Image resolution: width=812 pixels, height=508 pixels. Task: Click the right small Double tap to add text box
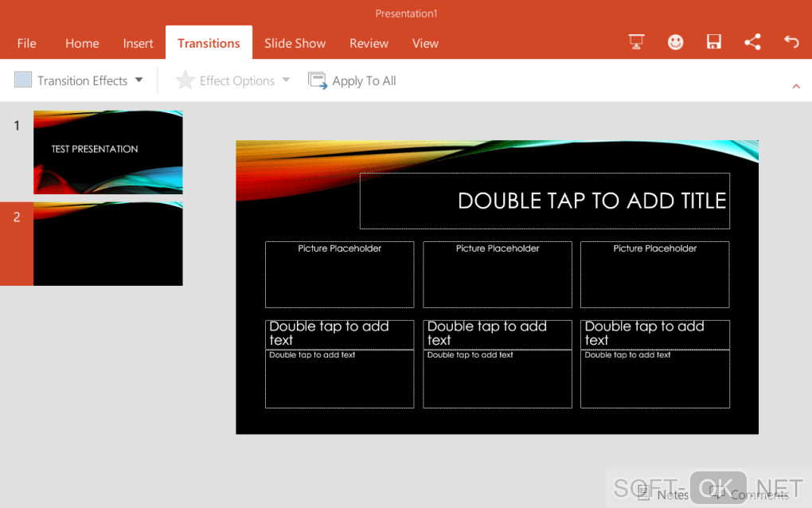tap(655, 379)
